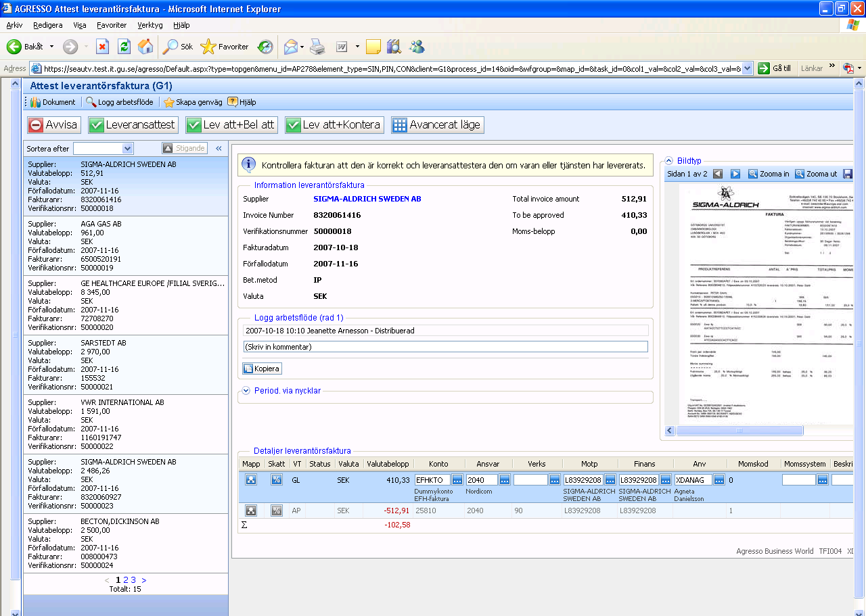Click Skatt percent icon on AP row
The image size is (866, 616).
click(x=276, y=511)
